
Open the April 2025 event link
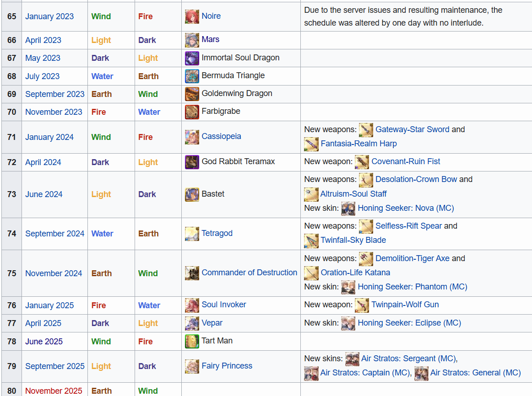click(43, 323)
